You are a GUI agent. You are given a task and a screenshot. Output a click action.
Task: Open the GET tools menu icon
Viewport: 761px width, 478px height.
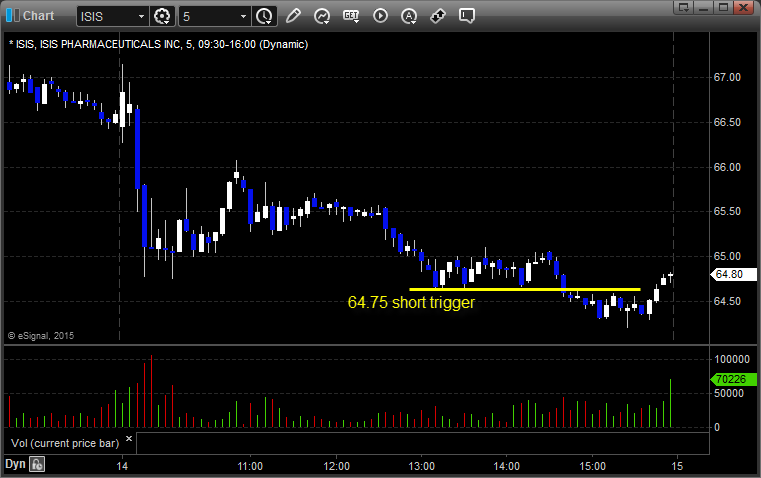click(351, 16)
